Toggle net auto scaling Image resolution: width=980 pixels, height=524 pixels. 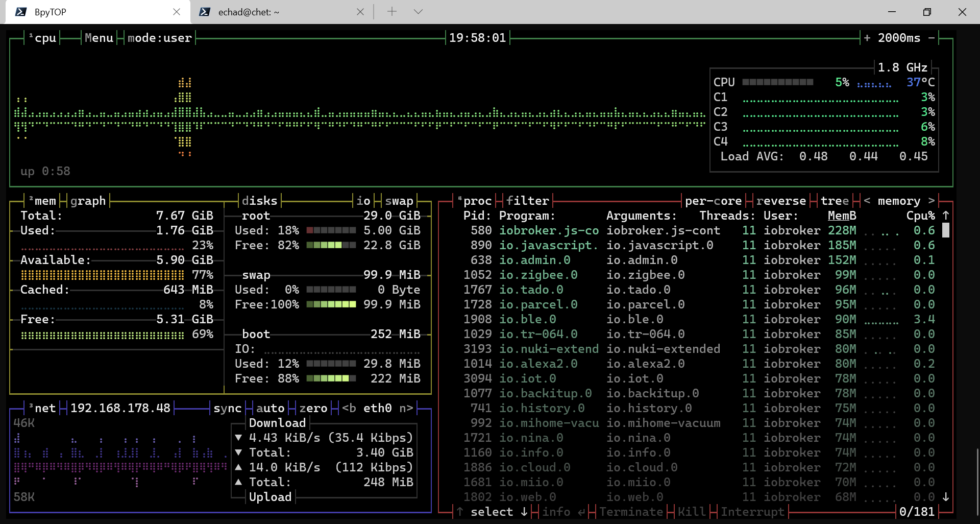tap(271, 408)
